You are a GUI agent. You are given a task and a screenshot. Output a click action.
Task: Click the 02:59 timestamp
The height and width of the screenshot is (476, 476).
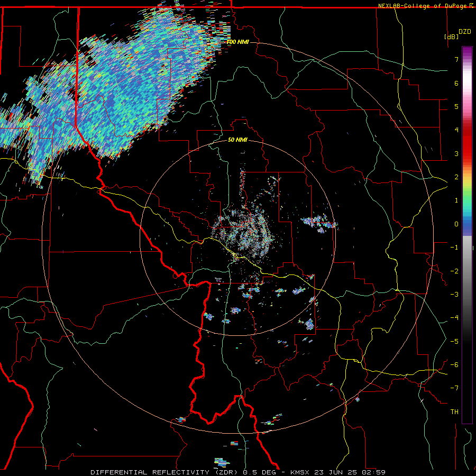tap(374, 472)
